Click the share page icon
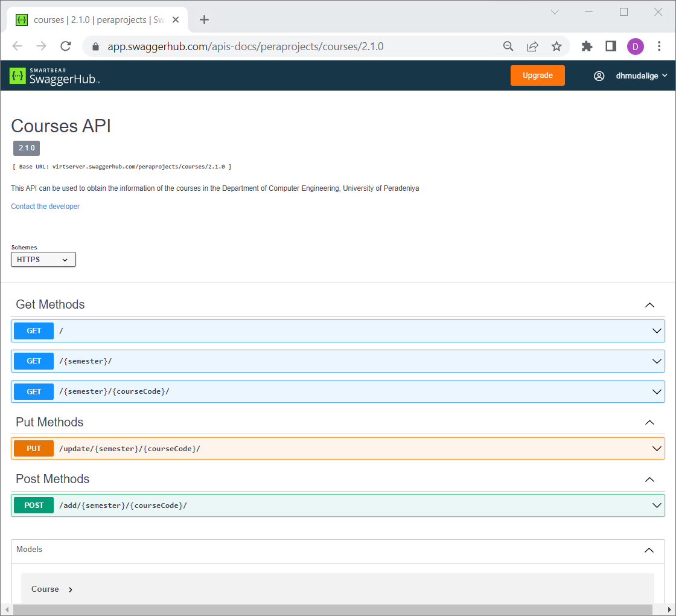The height and width of the screenshot is (616, 676). 532,46
